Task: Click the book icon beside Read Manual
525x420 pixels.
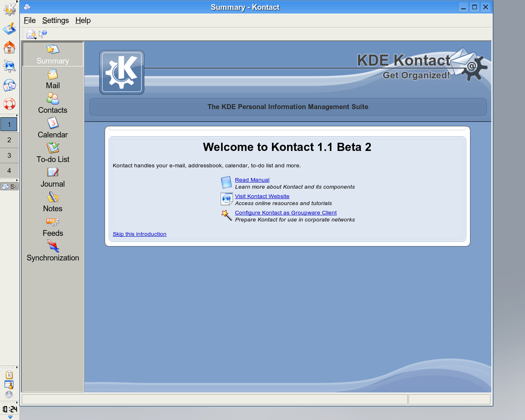Action: coord(226,183)
